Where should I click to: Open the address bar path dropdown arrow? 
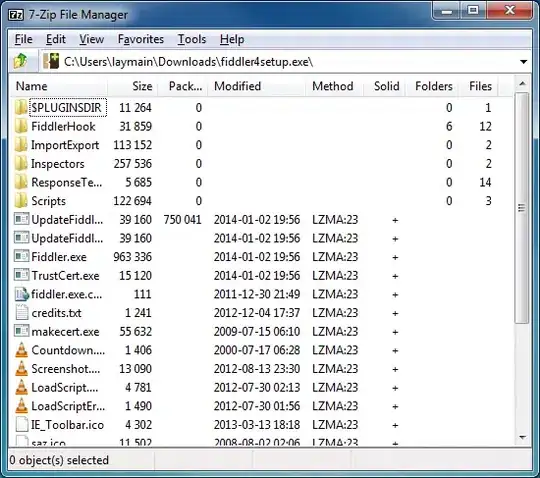pos(523,62)
